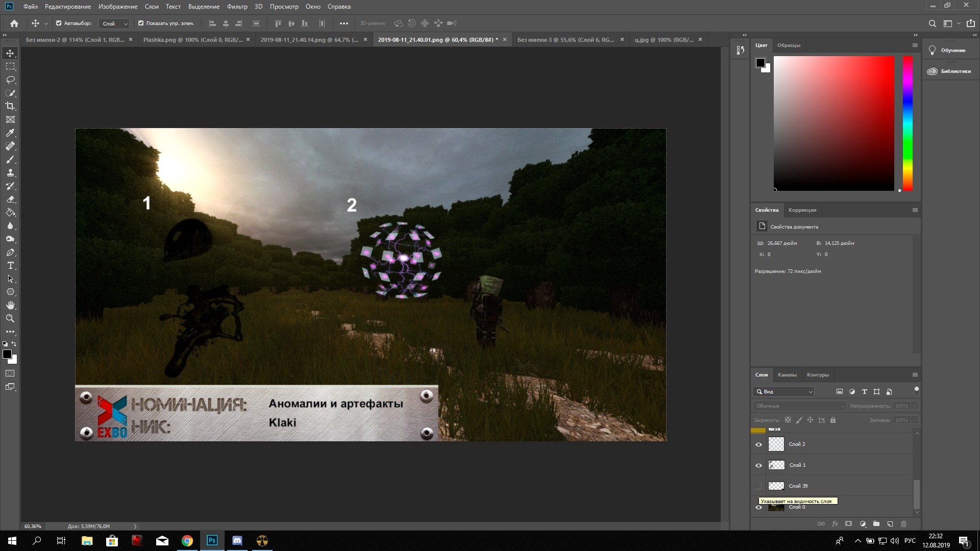
Task: Toggle pixel layer filter in Layers panel
Action: point(840,392)
